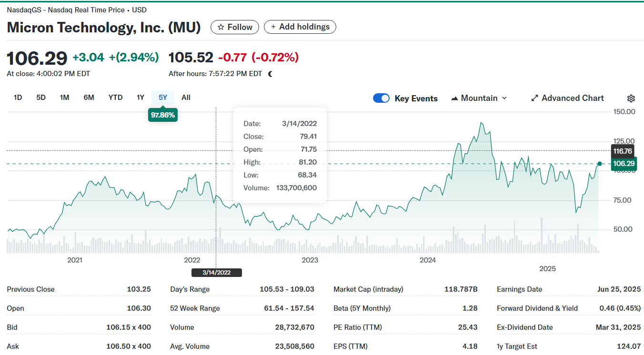Click the Advanced Chart expand arrows icon
This screenshot has width=644, height=355.
[534, 98]
